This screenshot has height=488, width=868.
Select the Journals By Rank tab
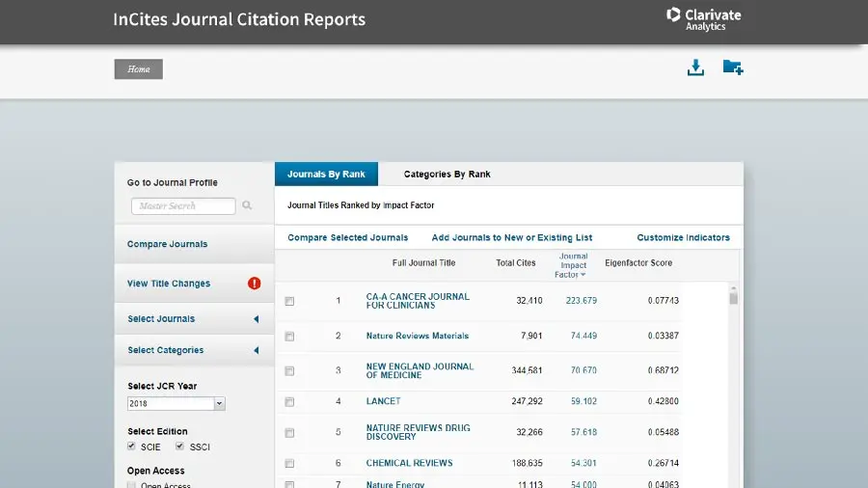click(x=326, y=175)
